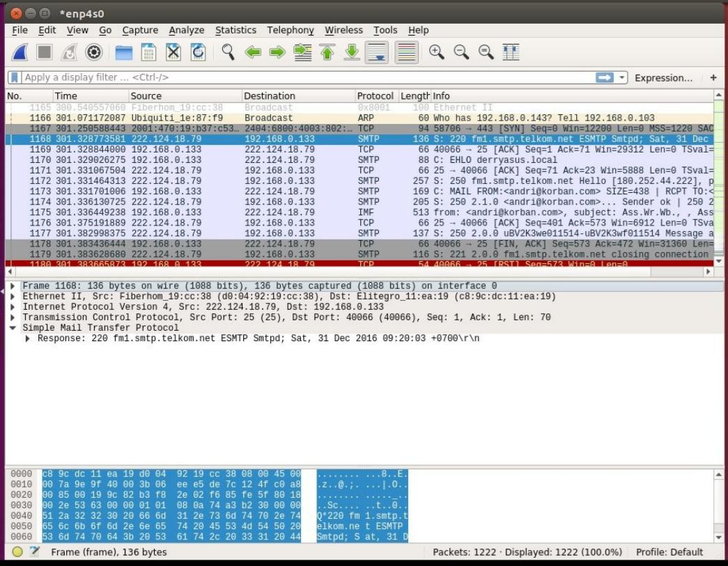
Task: Sort by the Info column header
Action: (x=572, y=96)
